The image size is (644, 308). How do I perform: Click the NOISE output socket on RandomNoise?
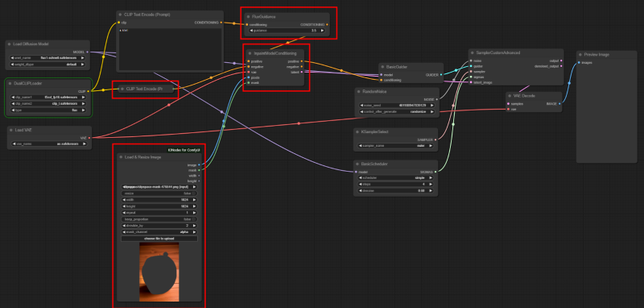pos(436,99)
